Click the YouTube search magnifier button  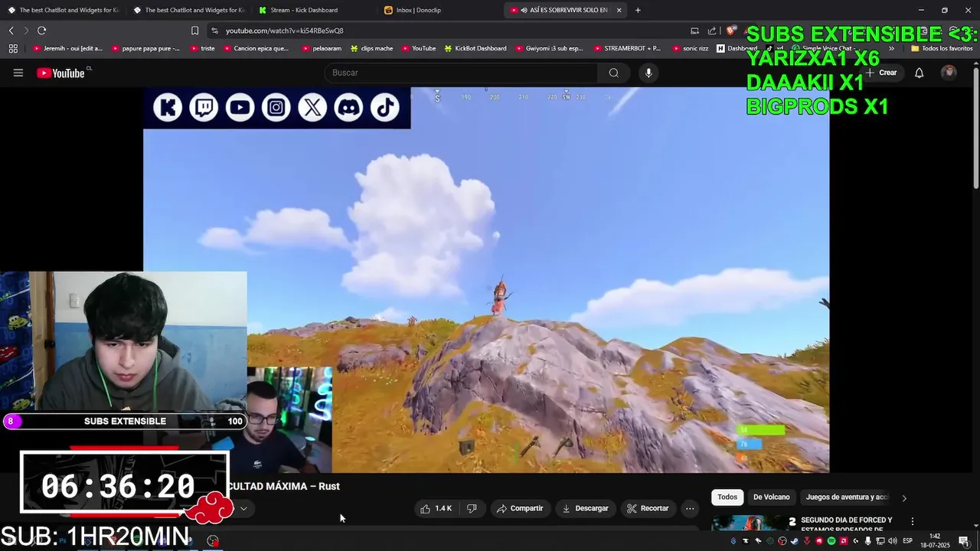tap(613, 73)
